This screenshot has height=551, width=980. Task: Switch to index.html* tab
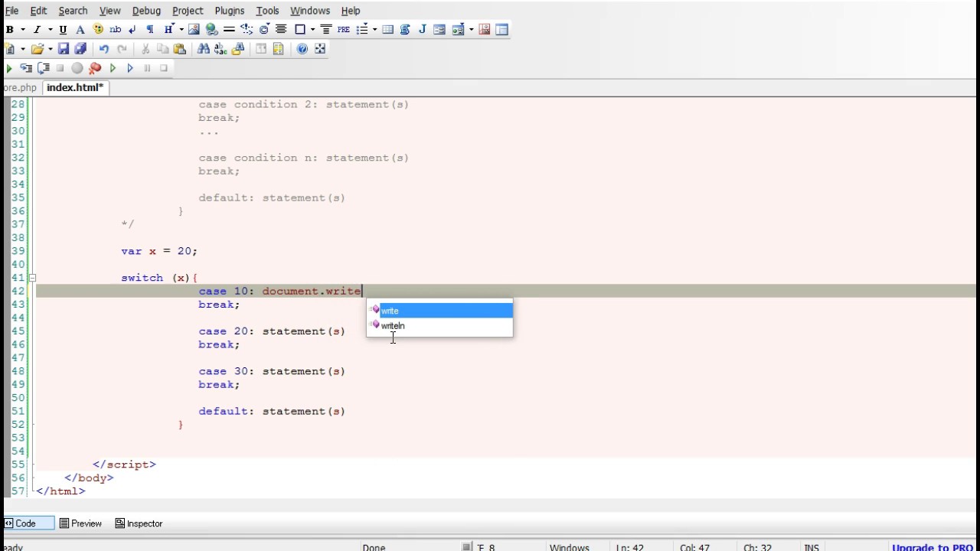(75, 88)
